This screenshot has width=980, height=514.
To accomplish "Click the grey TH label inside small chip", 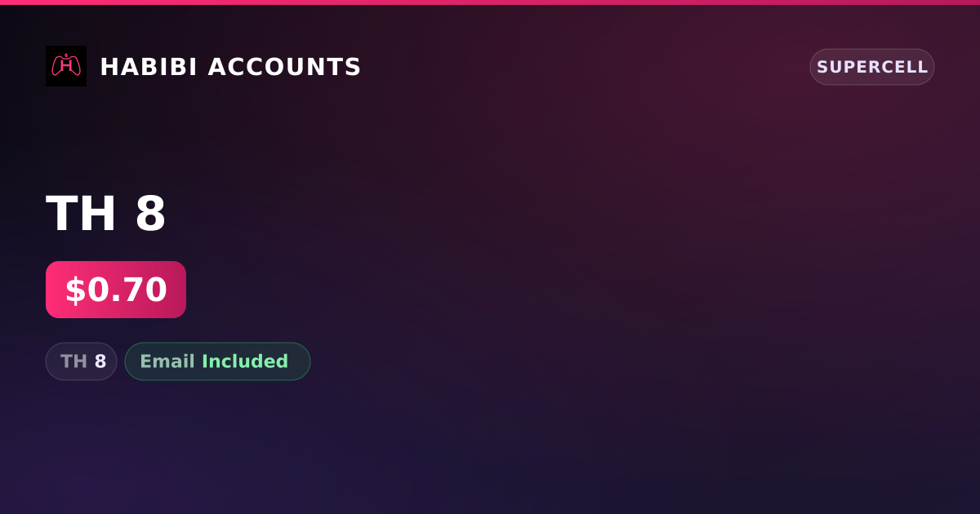I will [x=73, y=361].
